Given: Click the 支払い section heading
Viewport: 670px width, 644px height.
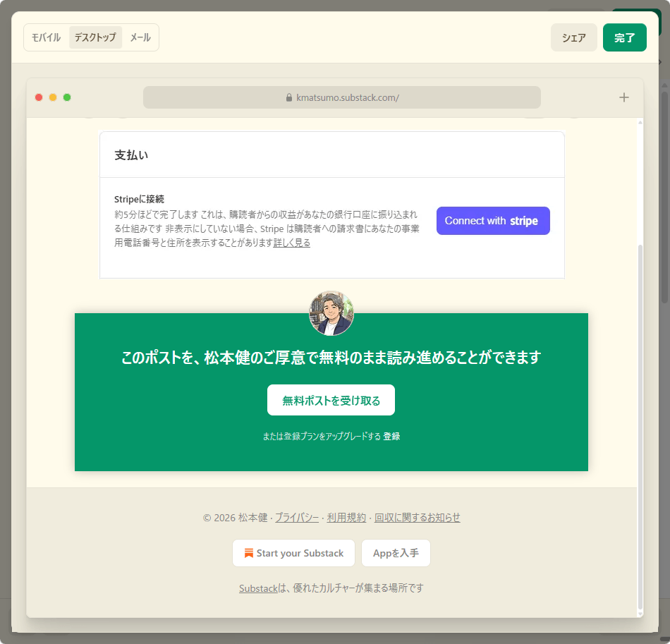Looking at the screenshot, I should (131, 154).
